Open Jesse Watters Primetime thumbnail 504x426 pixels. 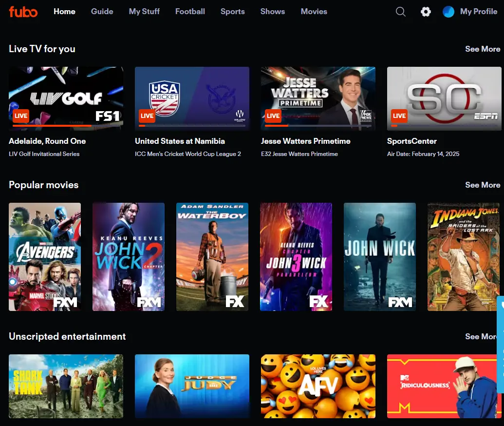click(x=318, y=98)
